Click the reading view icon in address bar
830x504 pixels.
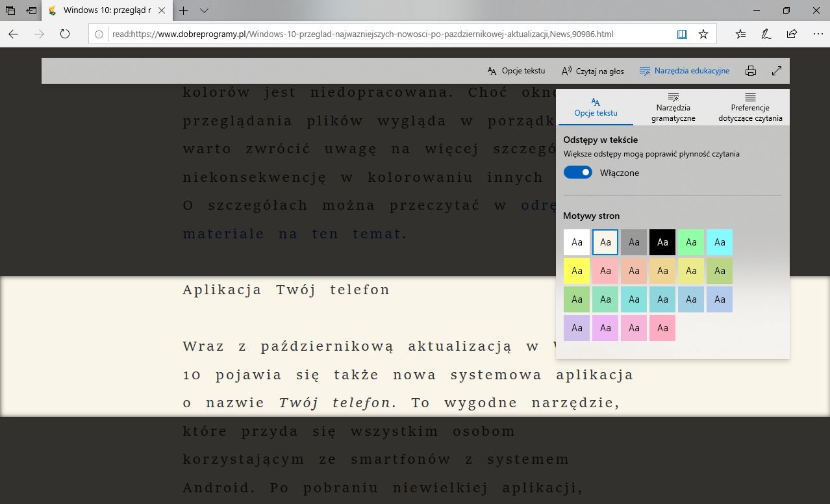point(682,33)
